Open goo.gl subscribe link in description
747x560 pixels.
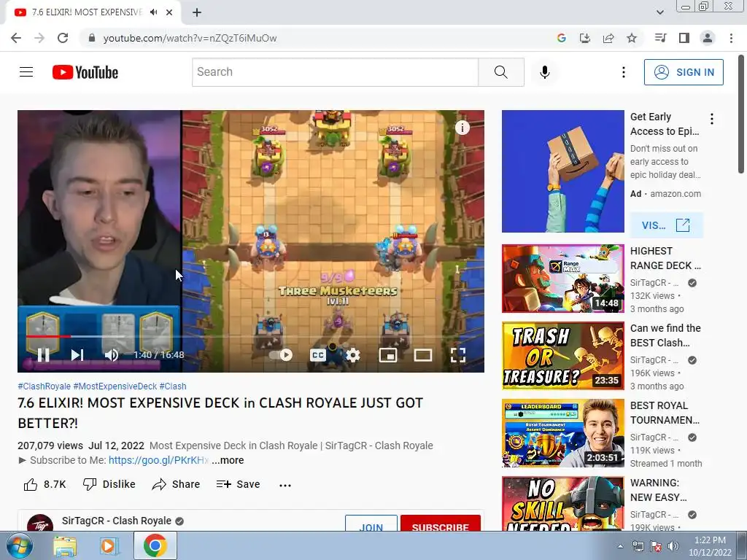click(158, 461)
